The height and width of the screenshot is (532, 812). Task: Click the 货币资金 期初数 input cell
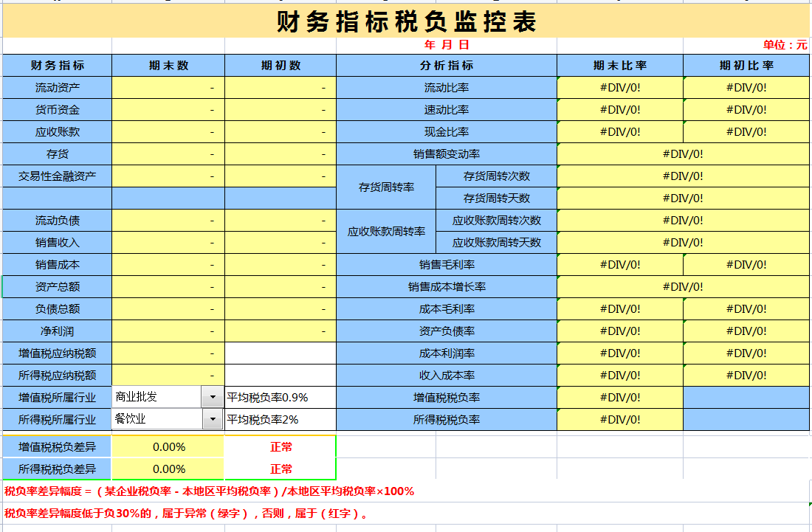pyautogui.click(x=280, y=109)
